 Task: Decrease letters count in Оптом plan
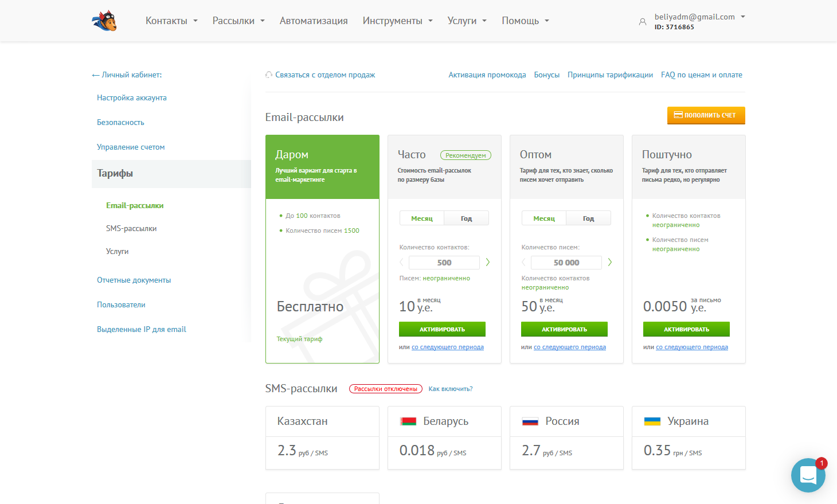coord(524,262)
